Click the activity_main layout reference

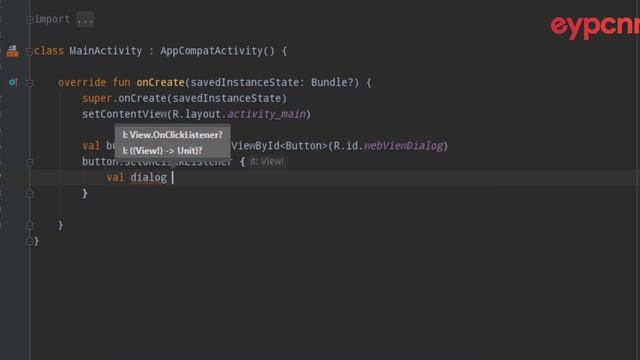coord(267,114)
